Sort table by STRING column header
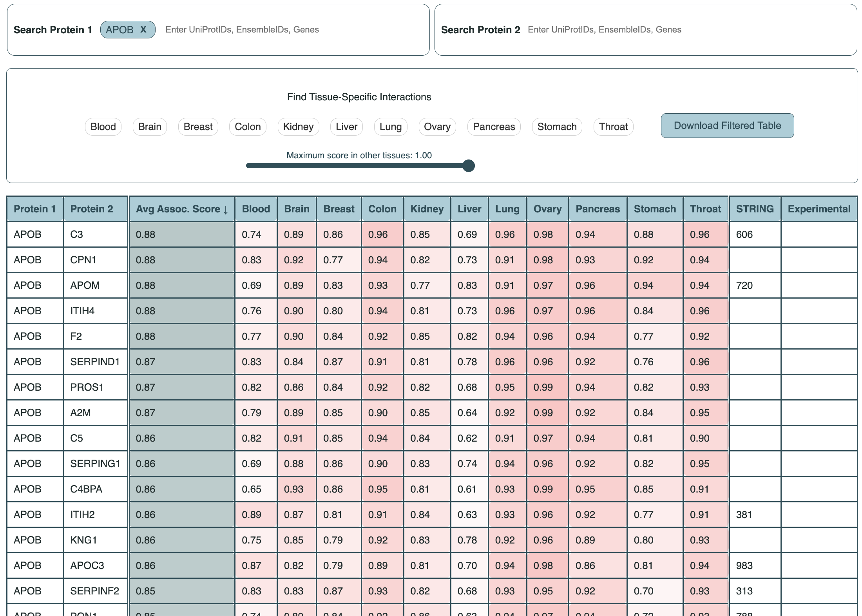This screenshot has width=862, height=616. click(755, 209)
